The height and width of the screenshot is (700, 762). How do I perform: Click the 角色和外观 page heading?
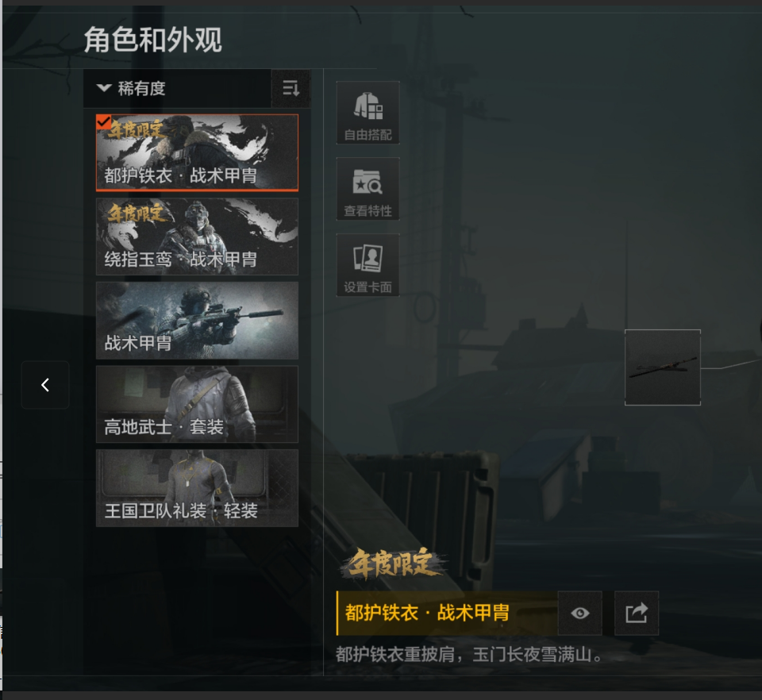pos(153,40)
